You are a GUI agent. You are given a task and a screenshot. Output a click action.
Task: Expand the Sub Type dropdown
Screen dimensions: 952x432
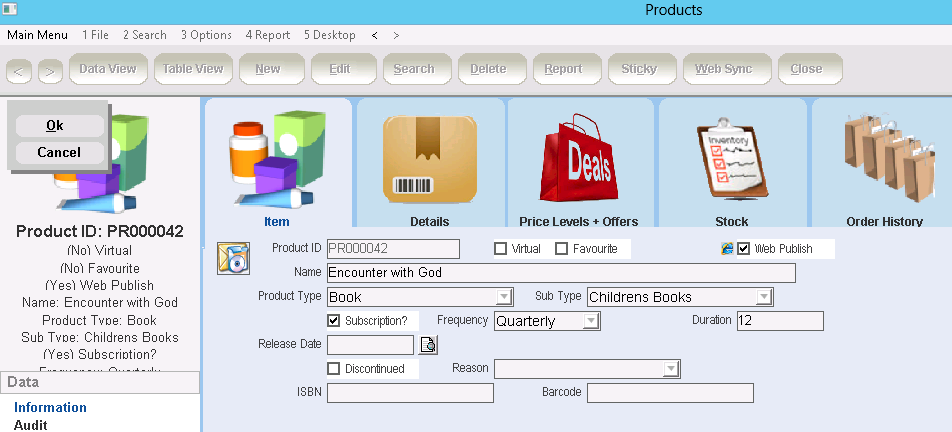click(764, 297)
